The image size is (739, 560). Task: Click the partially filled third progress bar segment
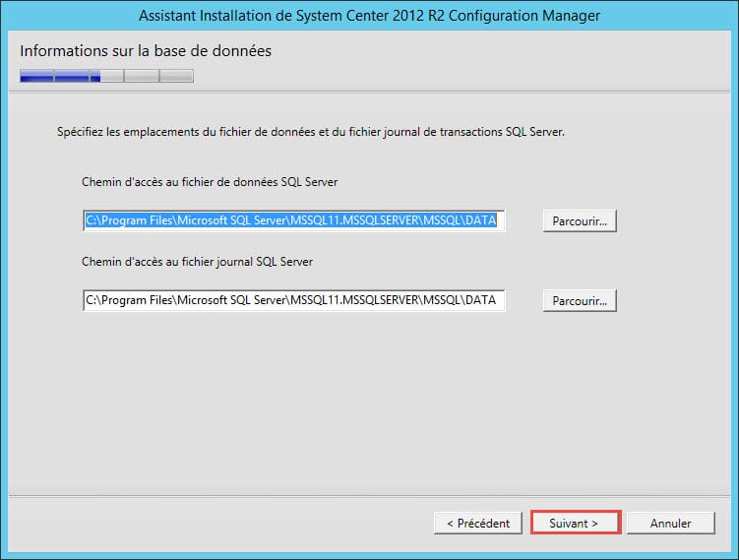(106, 76)
